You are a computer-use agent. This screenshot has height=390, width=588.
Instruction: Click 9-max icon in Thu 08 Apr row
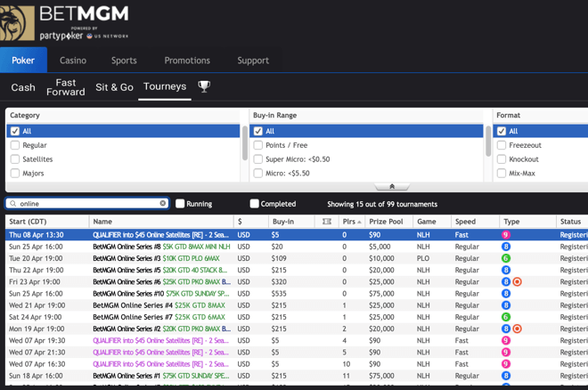click(505, 235)
